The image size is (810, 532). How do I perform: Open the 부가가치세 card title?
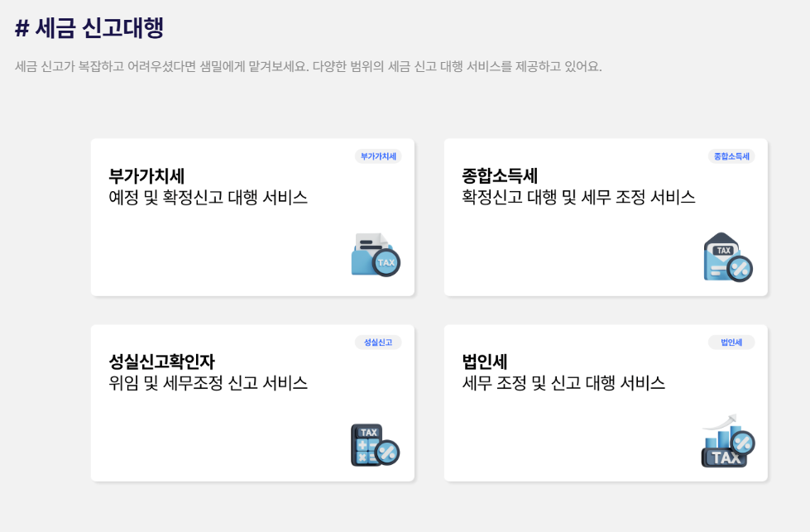click(x=146, y=176)
